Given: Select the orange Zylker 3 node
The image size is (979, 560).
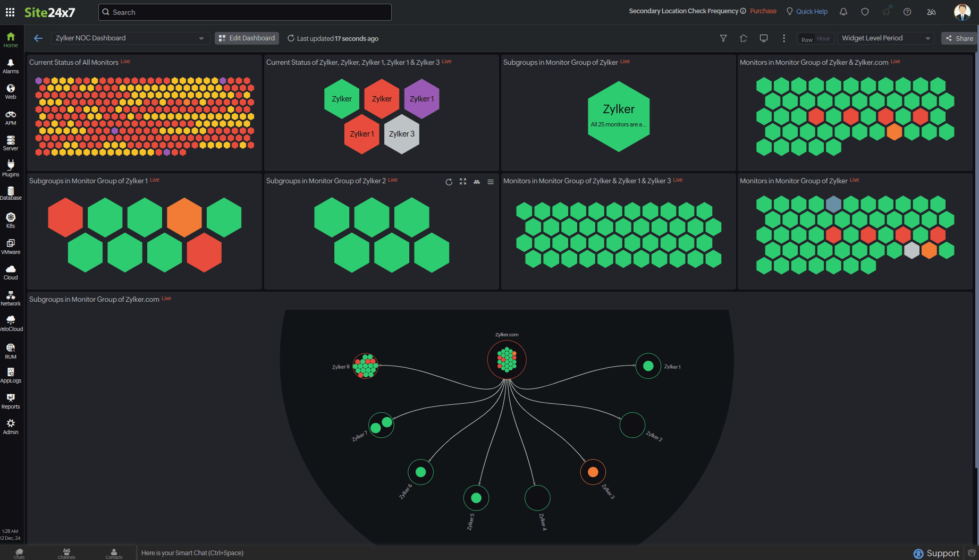Looking at the screenshot, I should pos(593,472).
